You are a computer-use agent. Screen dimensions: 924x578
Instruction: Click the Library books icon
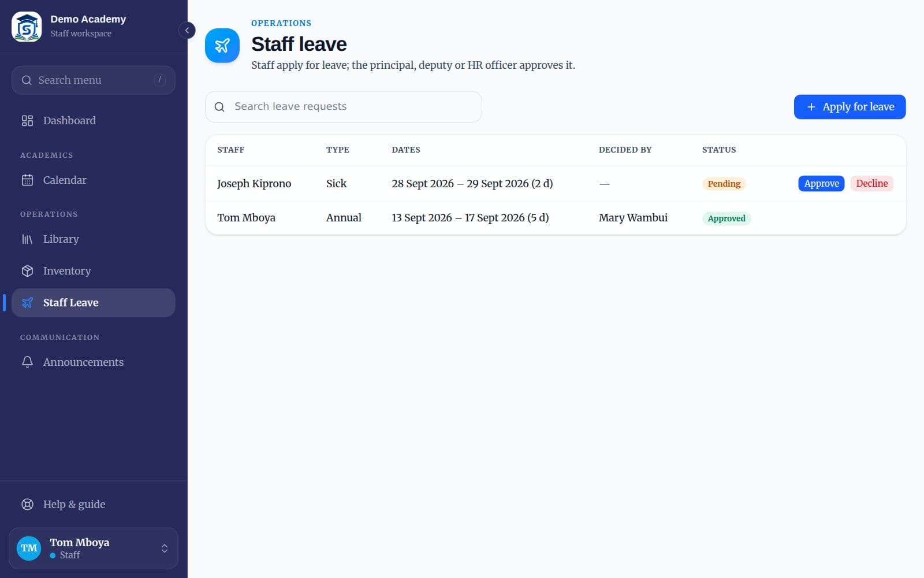point(27,239)
